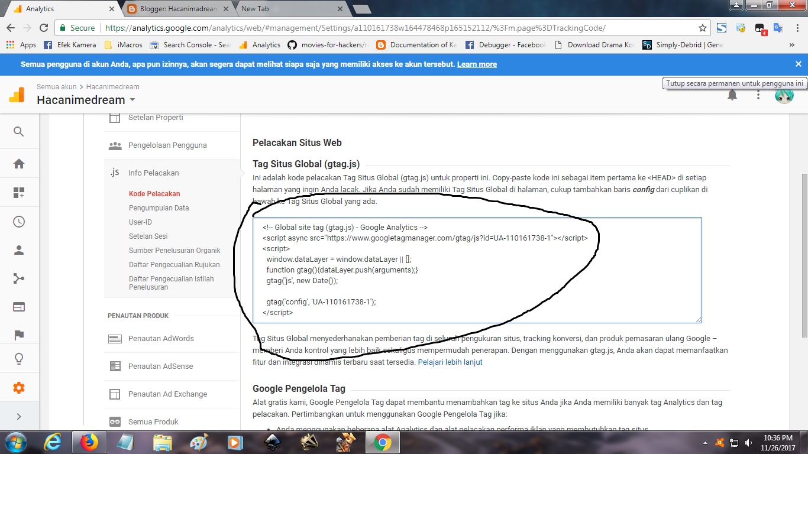This screenshot has height=532, width=808.
Task: Switch to Firefox in the taskbar
Action: coord(89,442)
